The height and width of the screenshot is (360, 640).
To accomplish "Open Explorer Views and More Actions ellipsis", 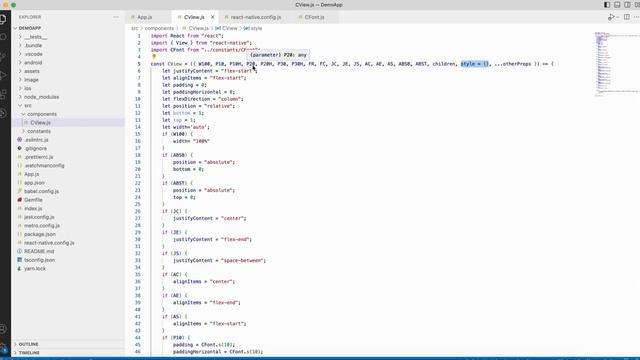I will [x=116, y=17].
